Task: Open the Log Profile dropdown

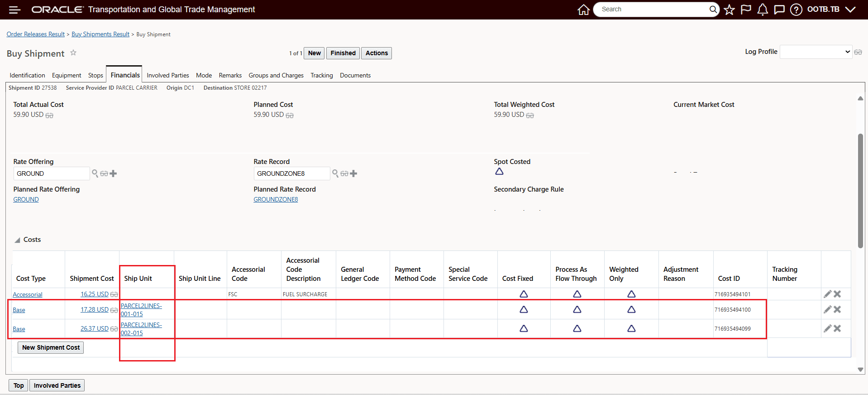Action: [816, 52]
